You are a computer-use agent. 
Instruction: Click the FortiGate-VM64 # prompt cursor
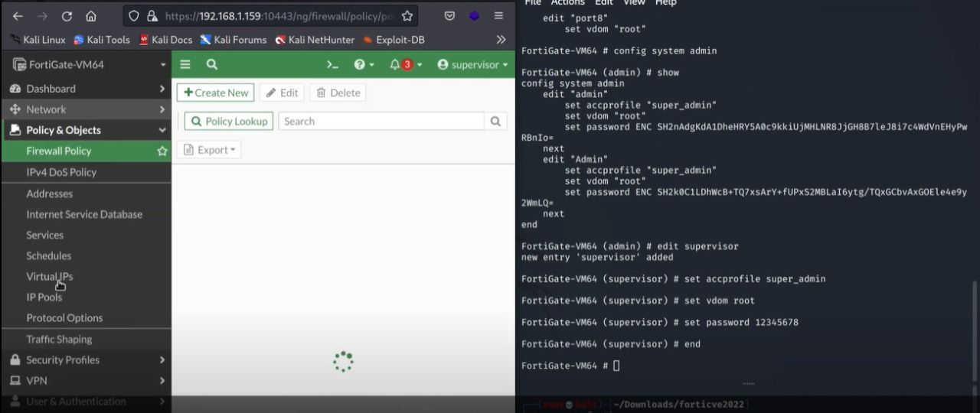(x=616, y=366)
